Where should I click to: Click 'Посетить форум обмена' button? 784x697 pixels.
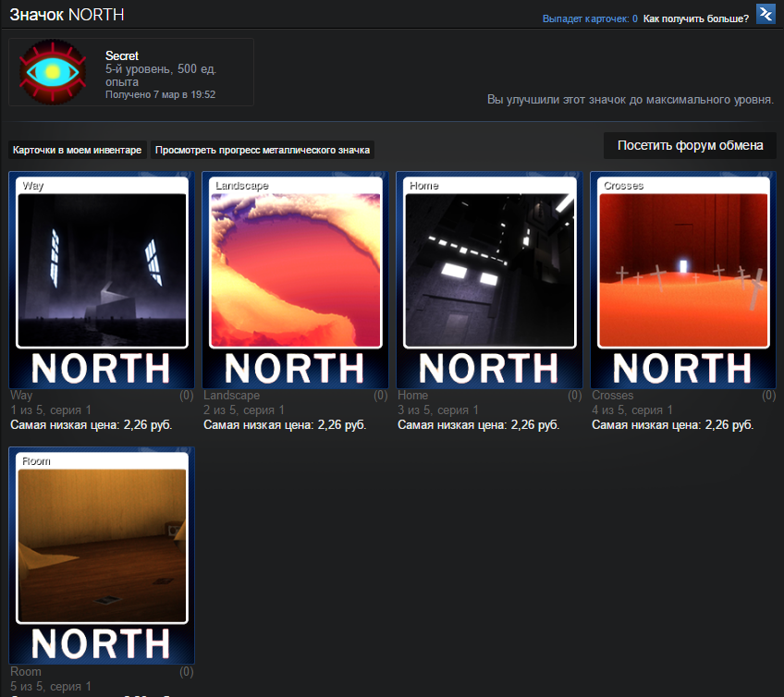click(690, 145)
